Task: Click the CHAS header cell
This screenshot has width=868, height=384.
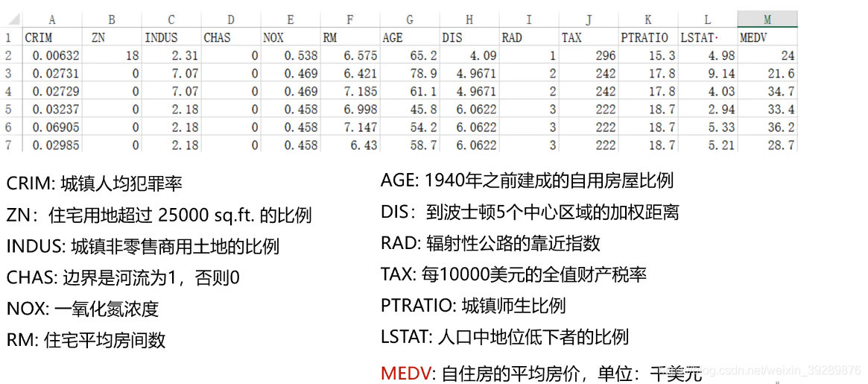Action: pos(231,38)
